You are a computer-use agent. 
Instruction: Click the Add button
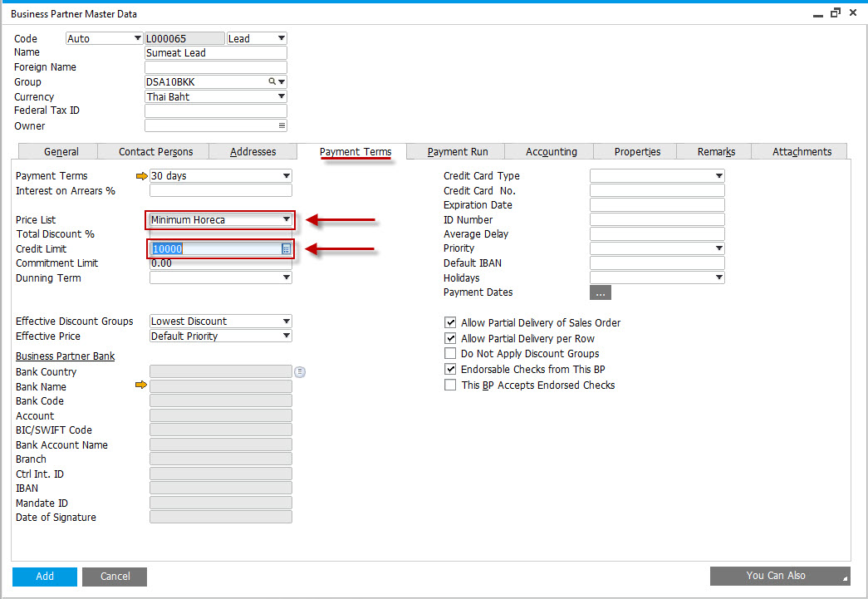tap(45, 577)
